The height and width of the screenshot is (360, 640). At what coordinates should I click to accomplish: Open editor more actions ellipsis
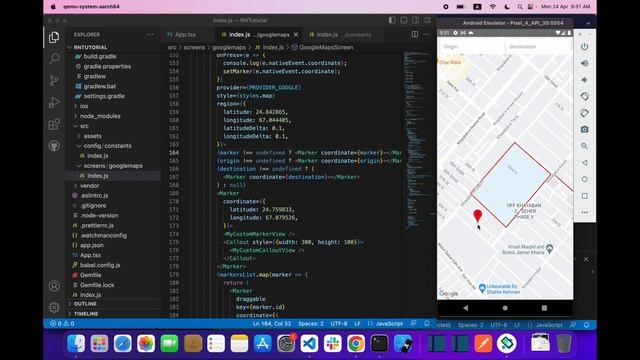click(x=427, y=34)
